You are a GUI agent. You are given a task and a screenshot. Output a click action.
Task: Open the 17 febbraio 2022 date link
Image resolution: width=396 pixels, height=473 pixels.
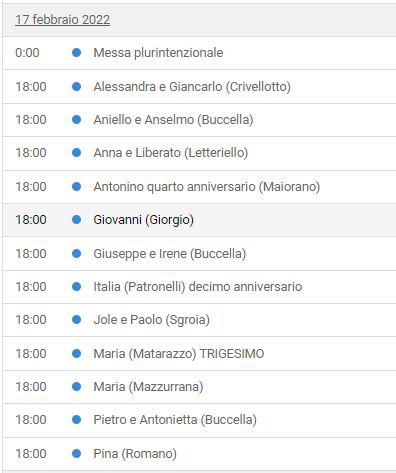pos(62,20)
